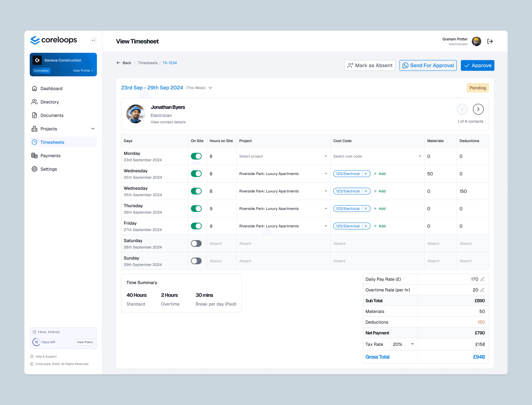Open Payments in the sidebar
Image resolution: width=532 pixels, height=405 pixels.
(x=50, y=156)
